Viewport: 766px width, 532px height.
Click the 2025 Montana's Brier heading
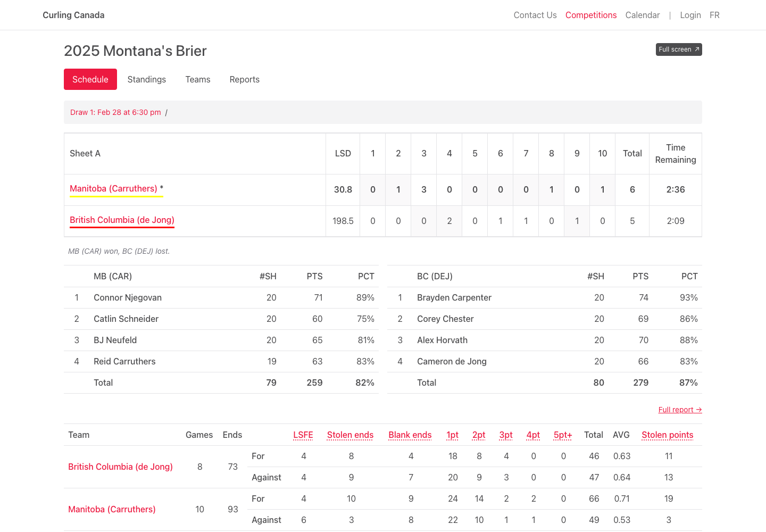(135, 51)
